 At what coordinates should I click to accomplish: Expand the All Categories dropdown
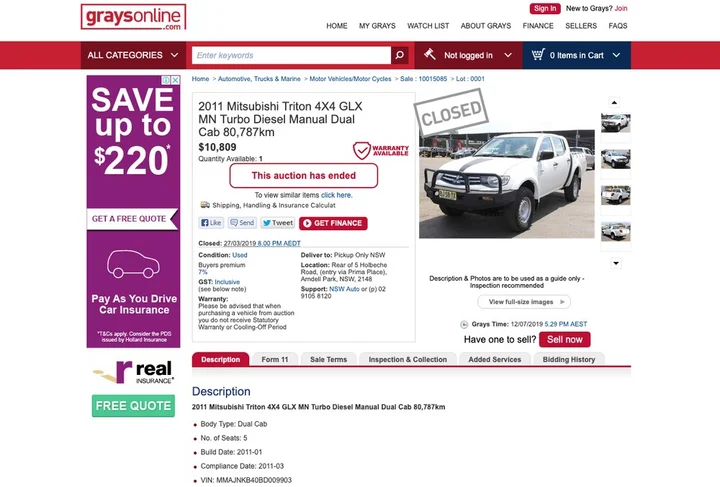(x=133, y=55)
